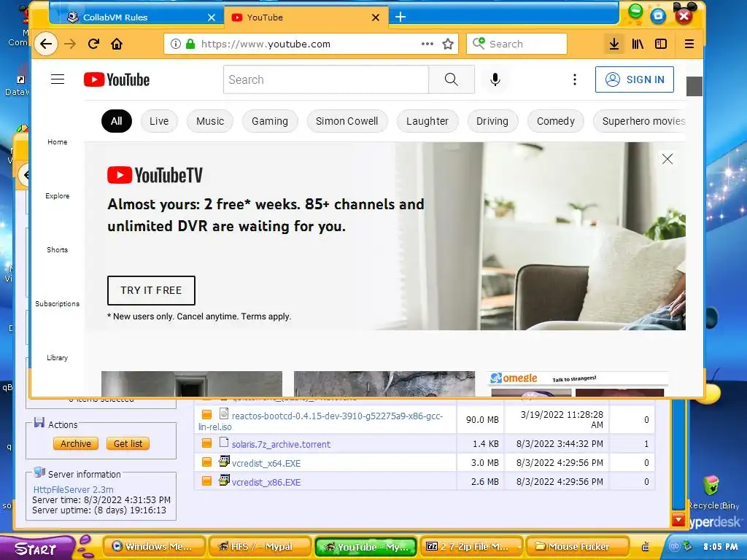
Task: Select the Live filter chip
Action: coord(159,121)
